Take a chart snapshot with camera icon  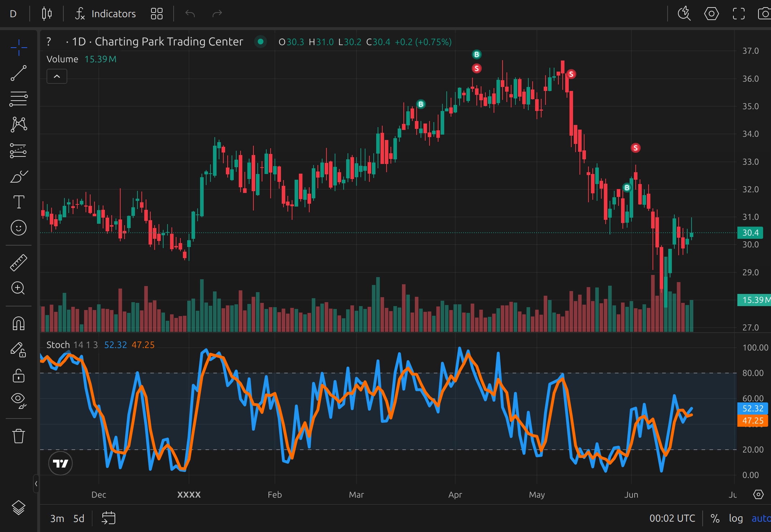click(x=764, y=14)
